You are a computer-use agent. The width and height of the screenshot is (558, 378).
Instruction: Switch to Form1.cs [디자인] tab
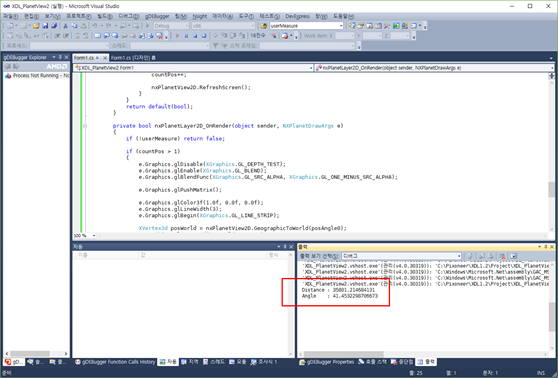pos(133,58)
